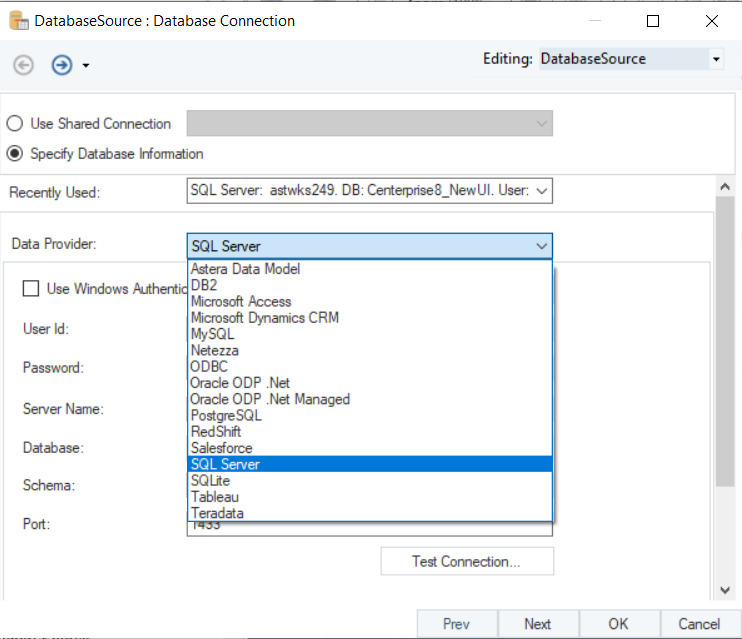Viewport: 742px width, 639px height.
Task: Select the Use Shared Connection radio button
Action: coord(15,124)
